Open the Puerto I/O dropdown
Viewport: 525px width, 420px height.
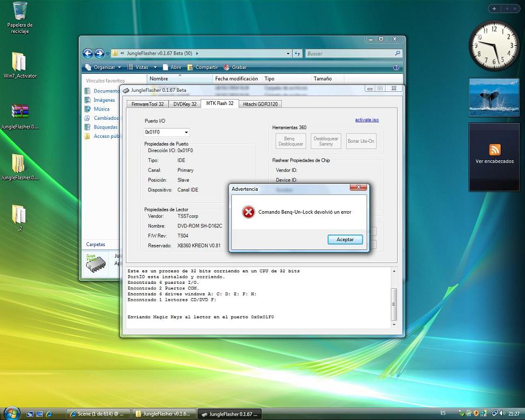pos(186,132)
